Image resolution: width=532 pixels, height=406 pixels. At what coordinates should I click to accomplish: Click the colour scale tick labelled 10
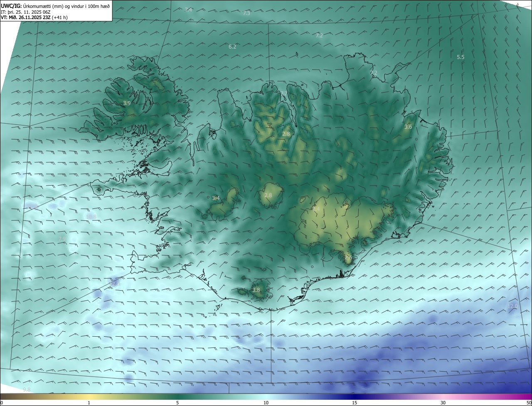[266, 403]
